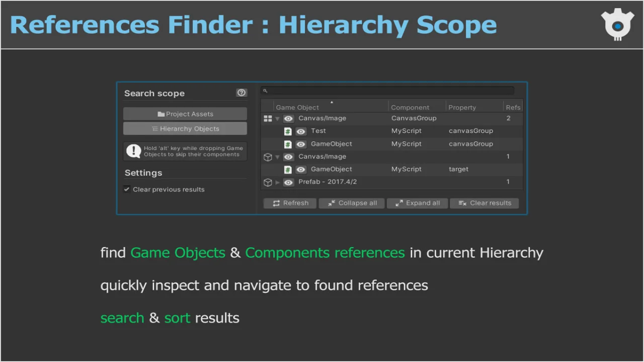Screen dimensions: 644x362
Task: Toggle the Clear previous results checkbox
Action: click(x=127, y=190)
